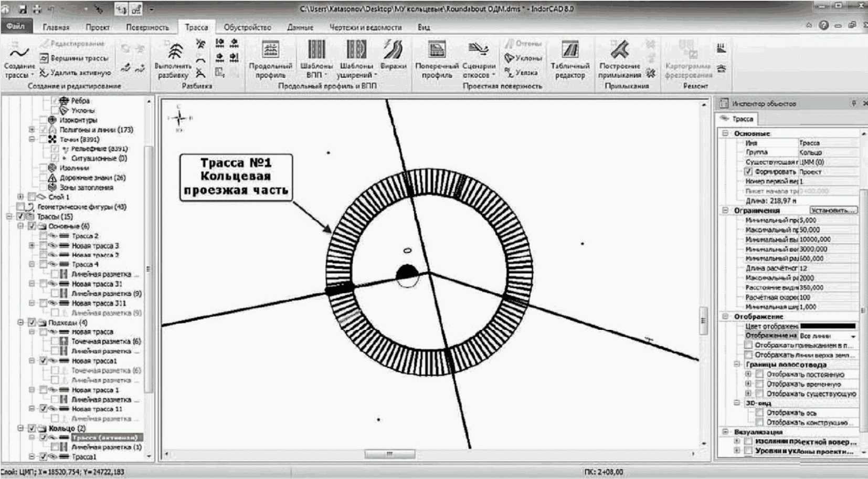Open the Поперечный профиль tool
Viewport: 868px width, 479px height.
437,51
